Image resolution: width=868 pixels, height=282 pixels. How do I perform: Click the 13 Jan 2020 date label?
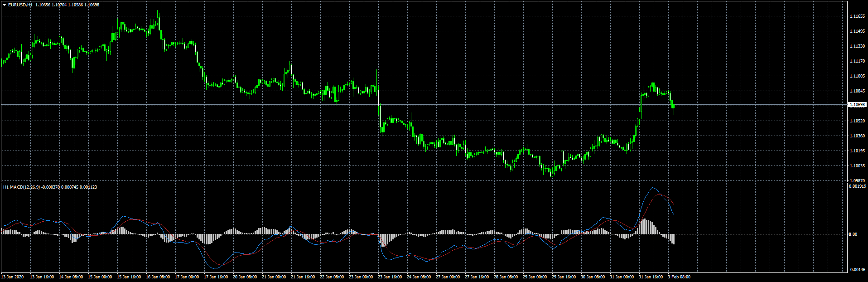13,277
